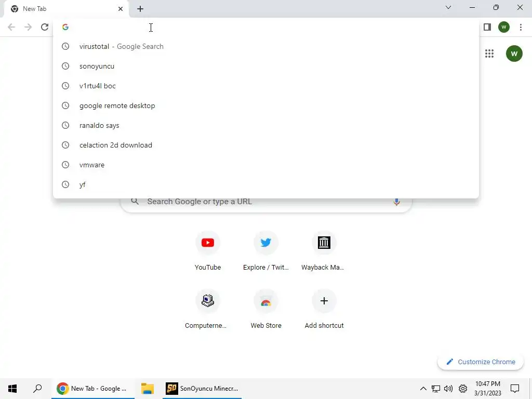Start voice search with microphone icon
This screenshot has height=399, width=532.
point(396,202)
